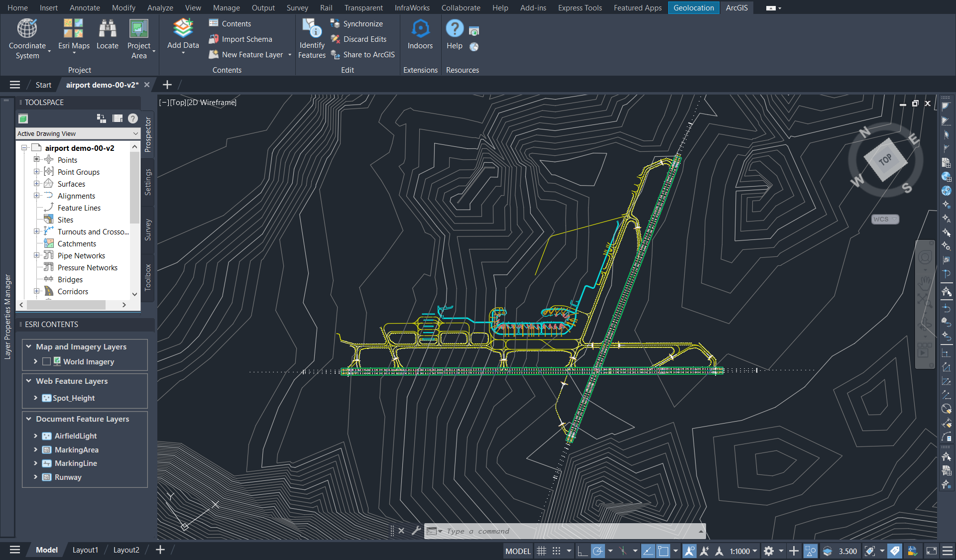Viewport: 956px width, 560px height.
Task: Toggle ortho mode in status bar
Action: tap(582, 551)
